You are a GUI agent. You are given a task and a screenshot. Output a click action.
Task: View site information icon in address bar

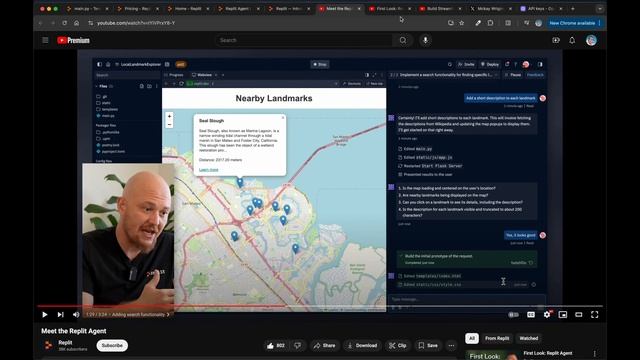point(91,23)
